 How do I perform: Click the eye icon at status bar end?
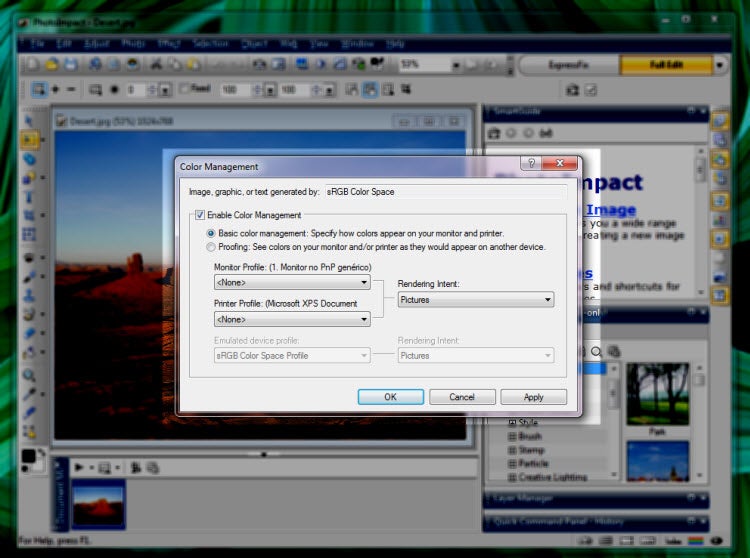[x=716, y=541]
